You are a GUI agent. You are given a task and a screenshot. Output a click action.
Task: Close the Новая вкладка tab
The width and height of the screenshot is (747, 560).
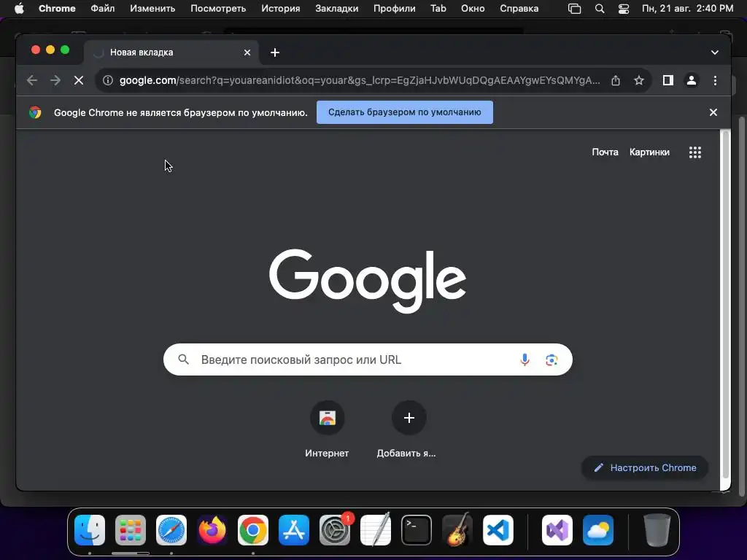pos(247,52)
